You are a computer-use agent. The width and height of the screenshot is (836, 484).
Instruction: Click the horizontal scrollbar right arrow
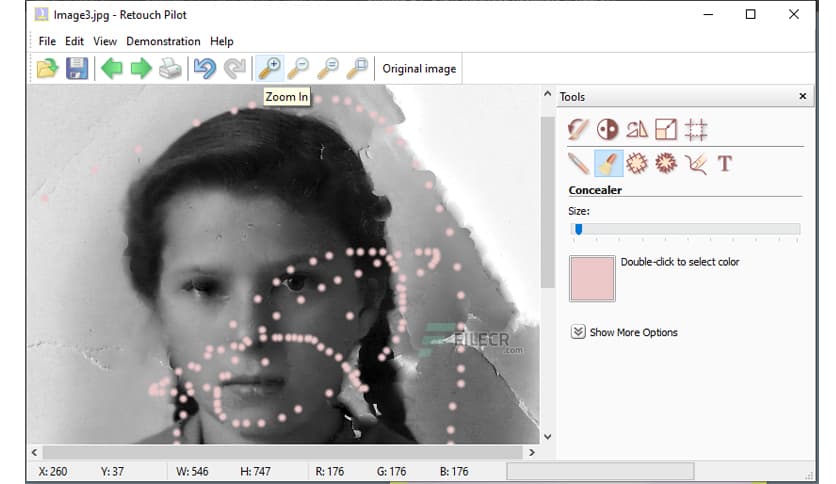[531, 453]
